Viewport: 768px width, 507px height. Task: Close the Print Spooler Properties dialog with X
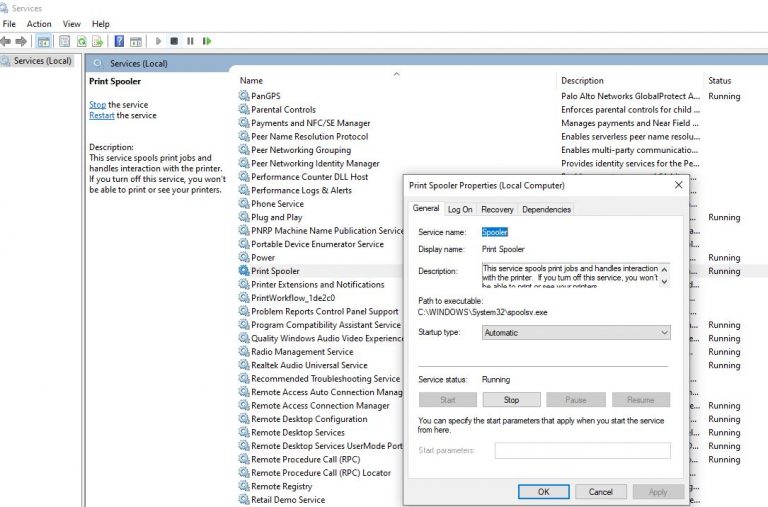(678, 185)
